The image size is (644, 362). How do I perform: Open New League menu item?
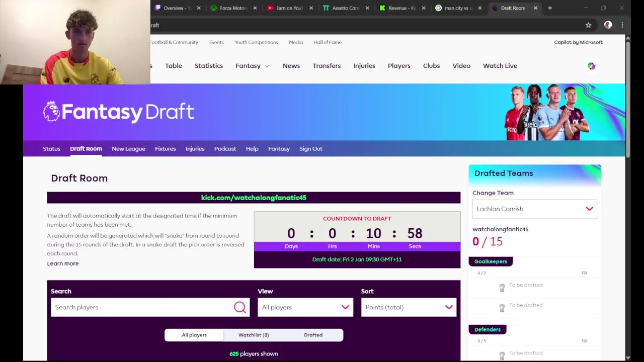tap(128, 149)
